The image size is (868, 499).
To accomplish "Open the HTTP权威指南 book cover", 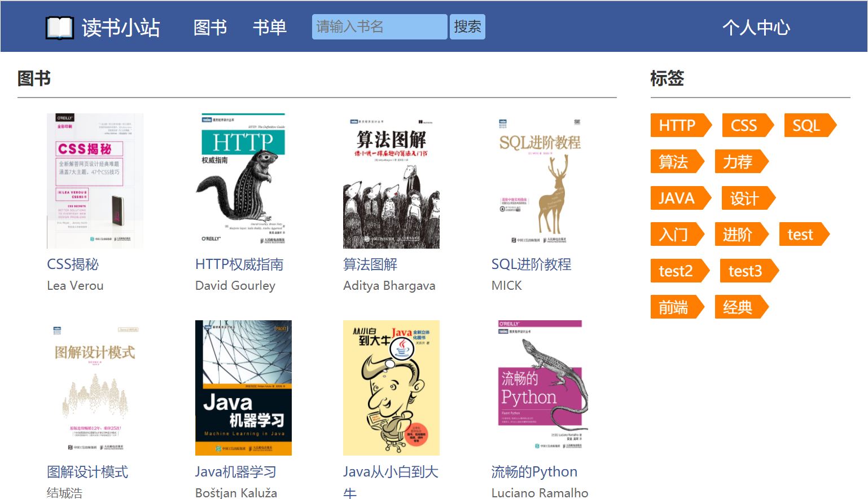I will click(x=243, y=181).
